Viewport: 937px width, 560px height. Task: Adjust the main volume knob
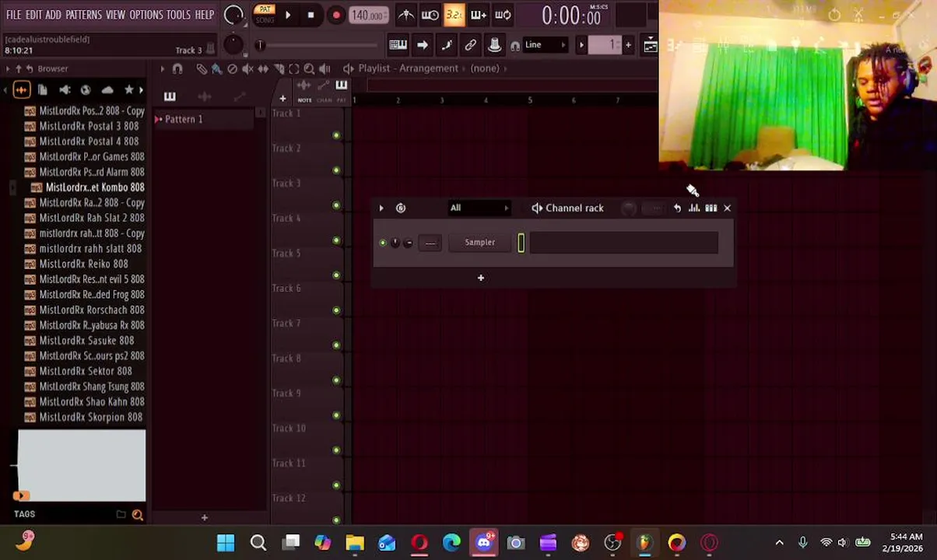pos(233,15)
